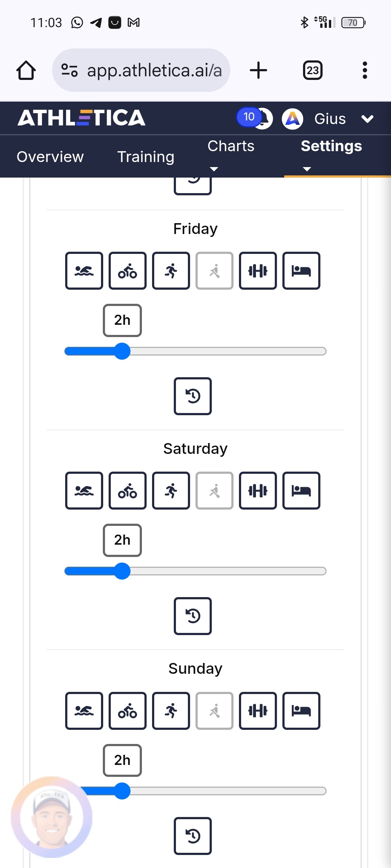
Task: Open the AI coach avatar chat bubble
Action: click(x=51, y=817)
